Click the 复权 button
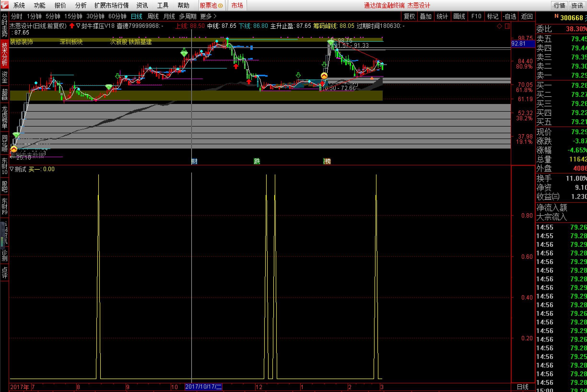Image resolution: width=587 pixels, height=392 pixels. (409, 17)
